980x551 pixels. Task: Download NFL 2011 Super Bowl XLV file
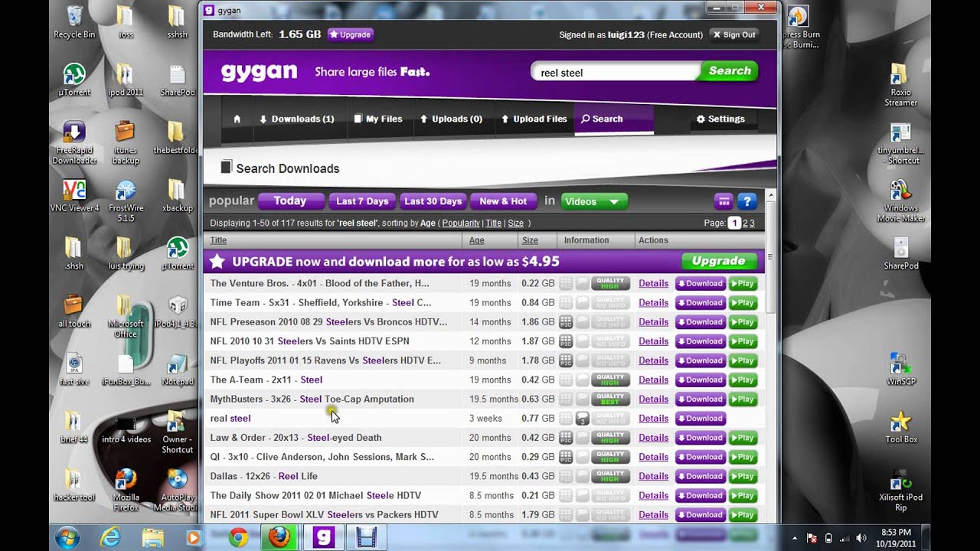700,515
